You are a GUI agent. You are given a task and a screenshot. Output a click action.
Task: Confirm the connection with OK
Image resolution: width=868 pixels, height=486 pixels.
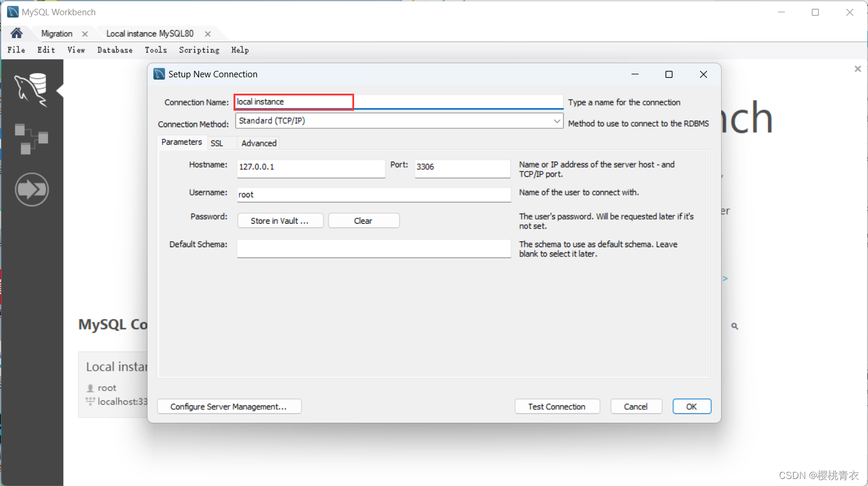(692, 406)
